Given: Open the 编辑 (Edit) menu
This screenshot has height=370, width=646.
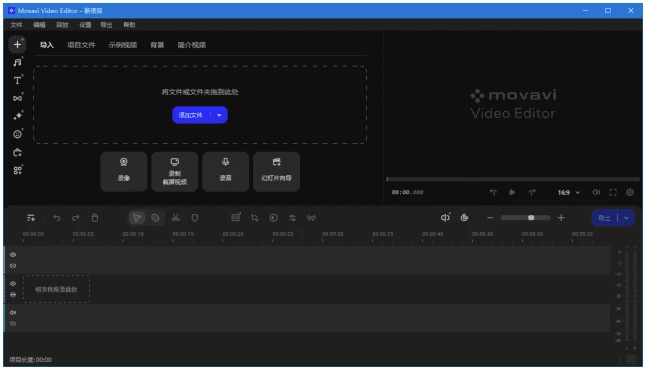Looking at the screenshot, I should click(40, 25).
